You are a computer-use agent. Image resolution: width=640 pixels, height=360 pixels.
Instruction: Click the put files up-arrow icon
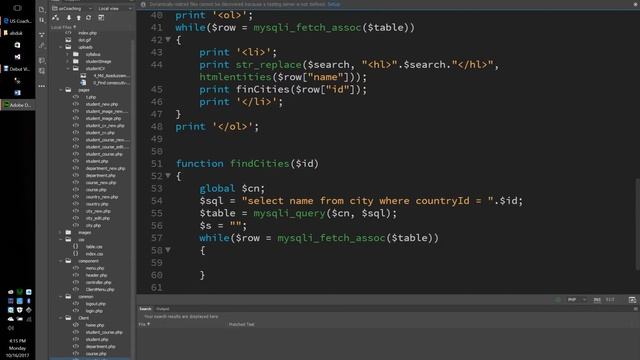click(78, 18)
